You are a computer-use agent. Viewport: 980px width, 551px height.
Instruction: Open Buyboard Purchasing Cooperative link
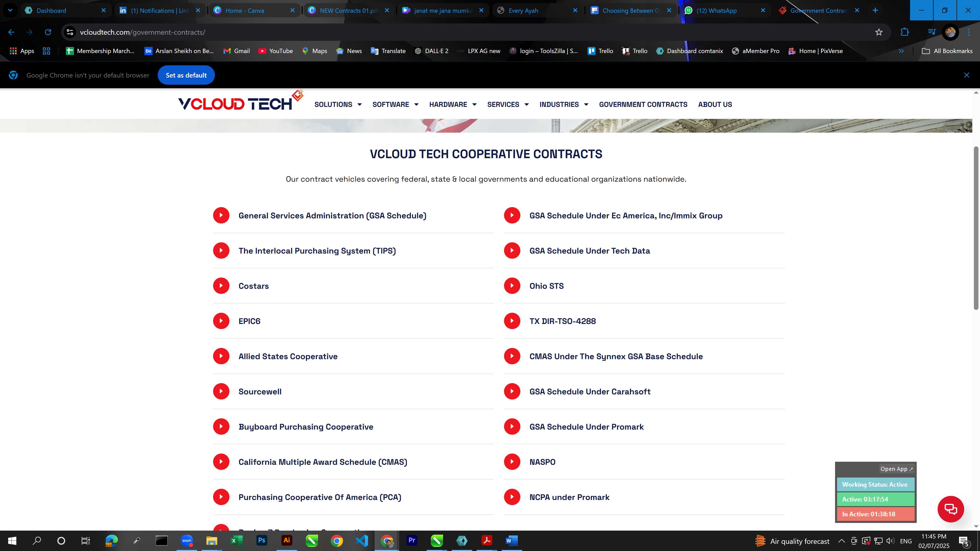(x=306, y=427)
